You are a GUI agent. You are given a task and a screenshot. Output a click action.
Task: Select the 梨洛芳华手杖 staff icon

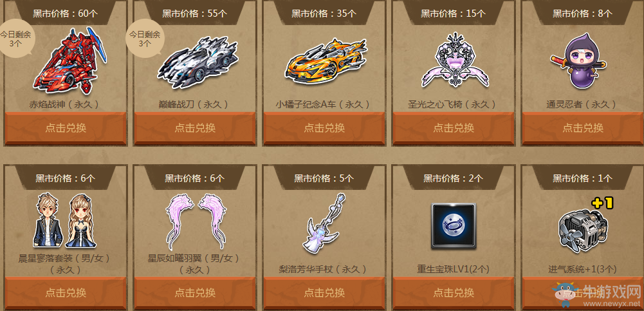pos(326,223)
